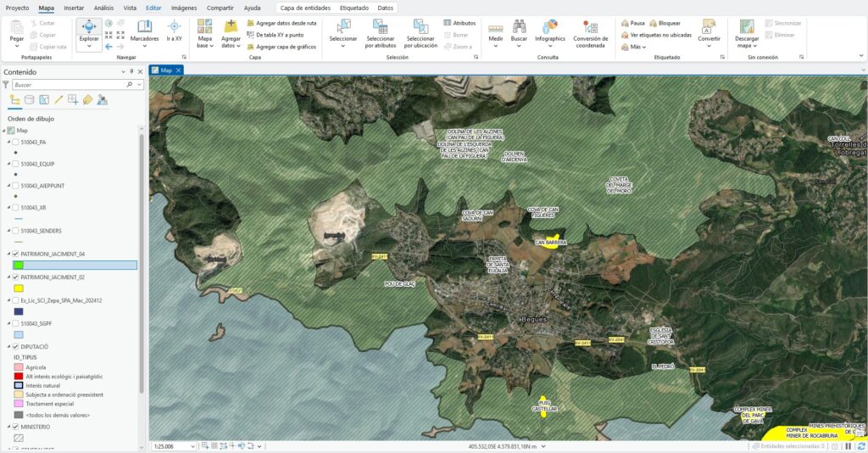Click the Ver etiquetas no ubicadas button
The image size is (868, 453).
pos(655,35)
